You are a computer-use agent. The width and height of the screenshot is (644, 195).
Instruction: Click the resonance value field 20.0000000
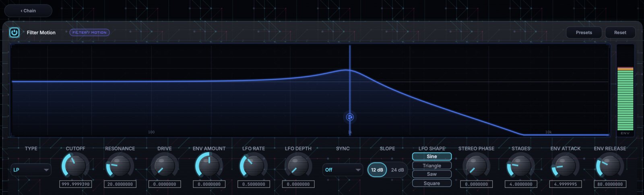pos(120,184)
